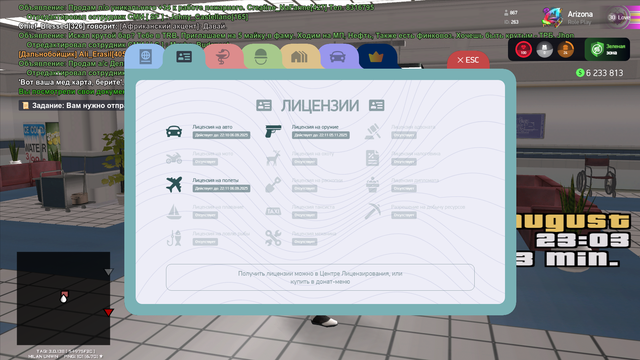Click the 23:03 game clock

[x=583, y=240]
